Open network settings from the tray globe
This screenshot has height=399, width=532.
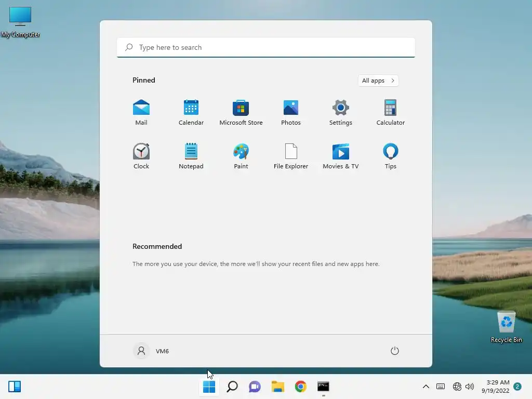click(x=457, y=387)
